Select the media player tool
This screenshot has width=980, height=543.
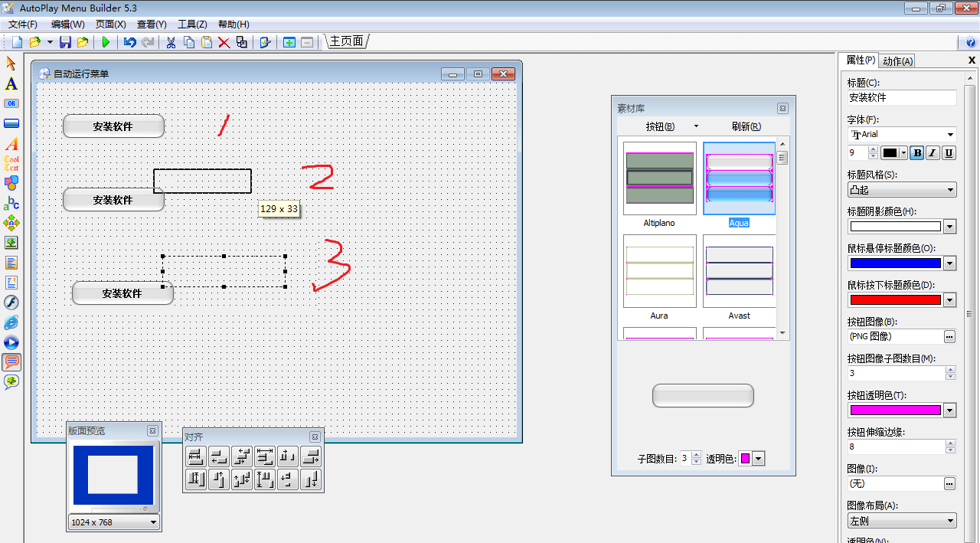pyautogui.click(x=11, y=342)
